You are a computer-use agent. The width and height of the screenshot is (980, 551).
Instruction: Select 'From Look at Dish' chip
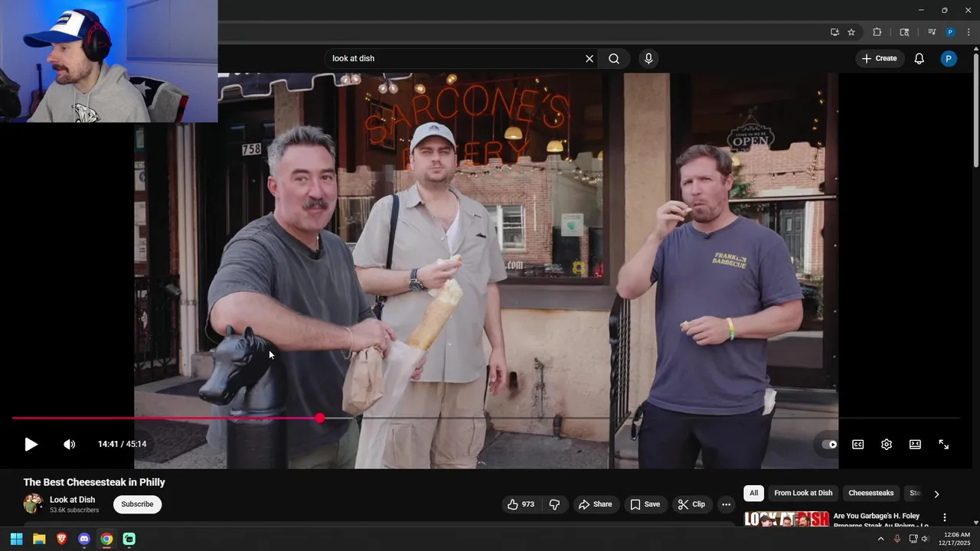click(x=803, y=494)
